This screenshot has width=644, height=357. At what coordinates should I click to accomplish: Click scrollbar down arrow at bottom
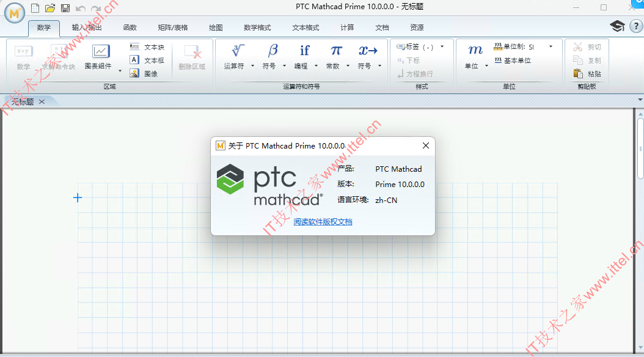[640, 348]
